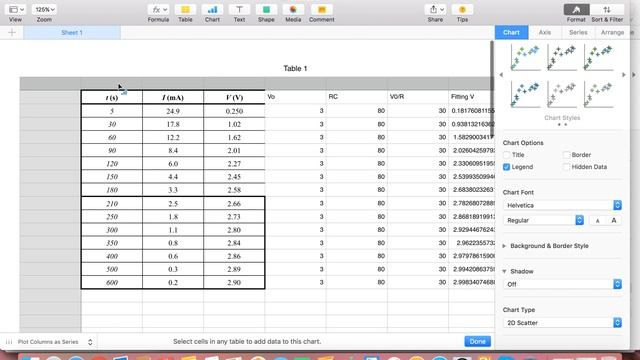Click the Table 1 title

(295, 69)
